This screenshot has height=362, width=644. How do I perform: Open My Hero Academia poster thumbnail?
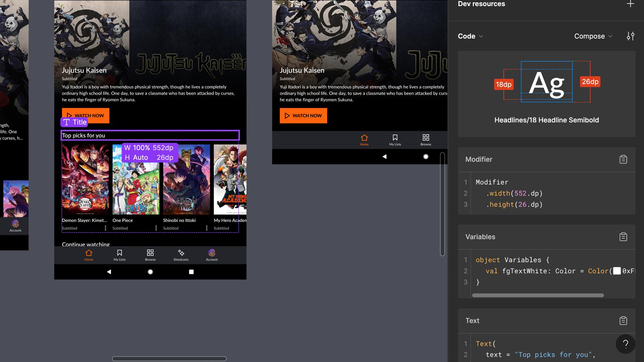pyautogui.click(x=230, y=180)
